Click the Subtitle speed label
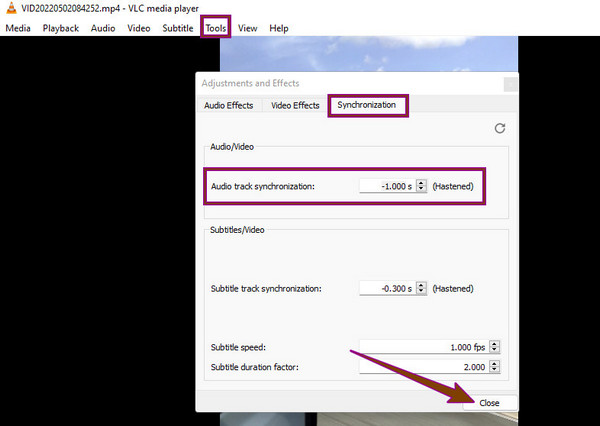Viewport: 600px width, 426px height. pos(238,348)
